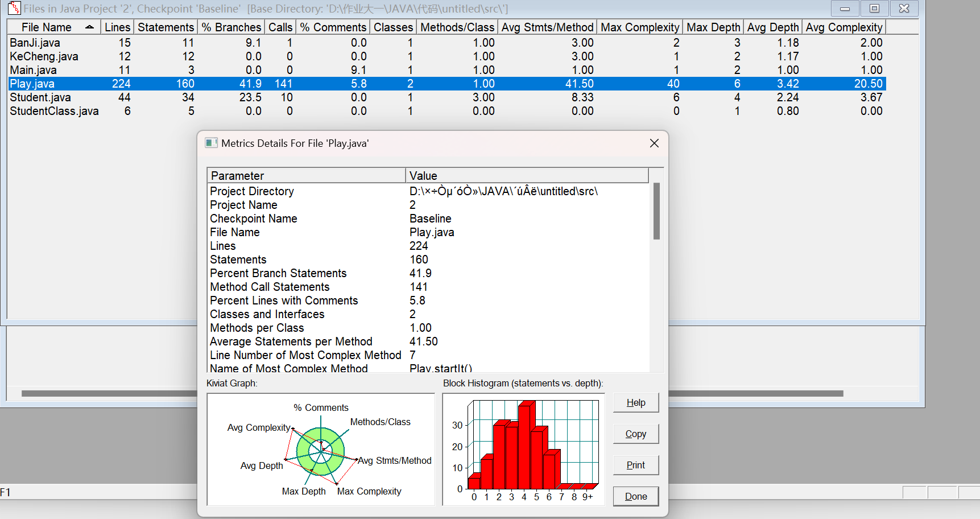The image size is (980, 519).
Task: Maximize the Files in Java Project window
Action: tap(874, 9)
